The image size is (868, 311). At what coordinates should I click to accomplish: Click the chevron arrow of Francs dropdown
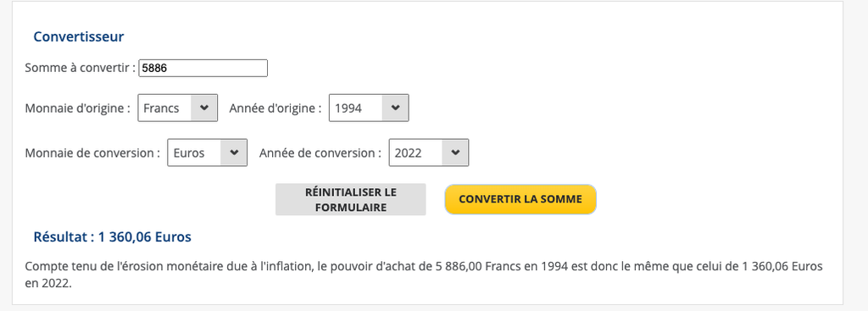coord(204,108)
